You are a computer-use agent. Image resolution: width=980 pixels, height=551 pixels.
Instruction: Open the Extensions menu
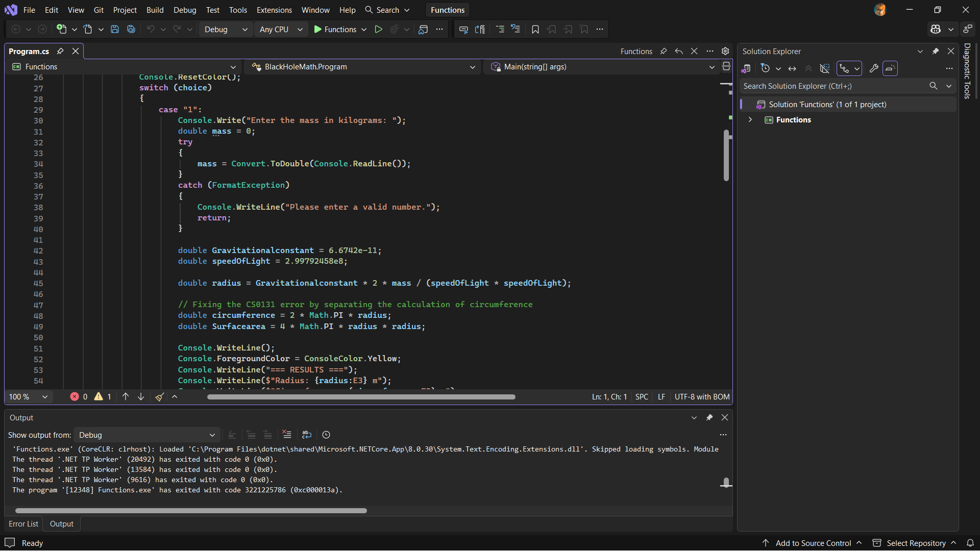[x=274, y=10]
